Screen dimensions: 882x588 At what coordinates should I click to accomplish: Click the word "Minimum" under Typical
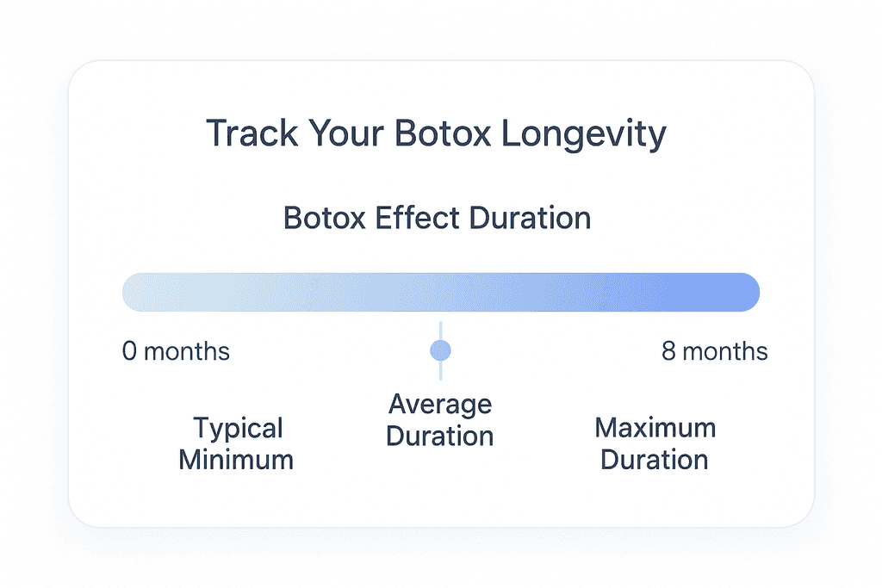click(x=236, y=459)
